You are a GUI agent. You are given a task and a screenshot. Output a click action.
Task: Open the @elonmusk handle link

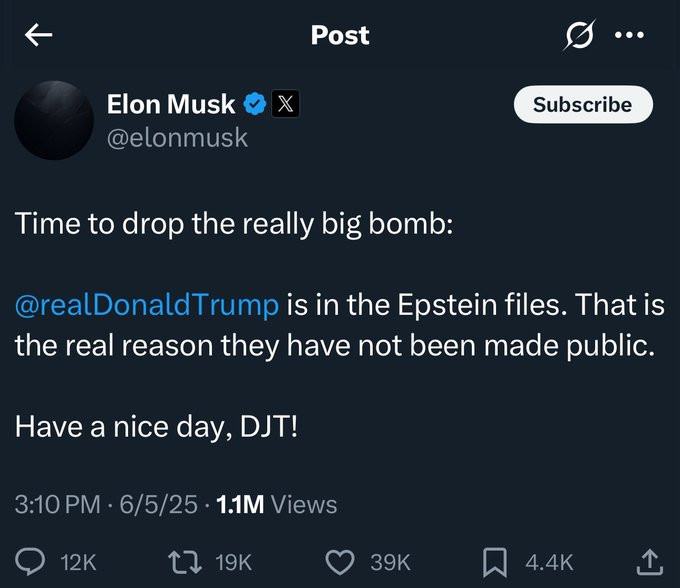(x=177, y=137)
